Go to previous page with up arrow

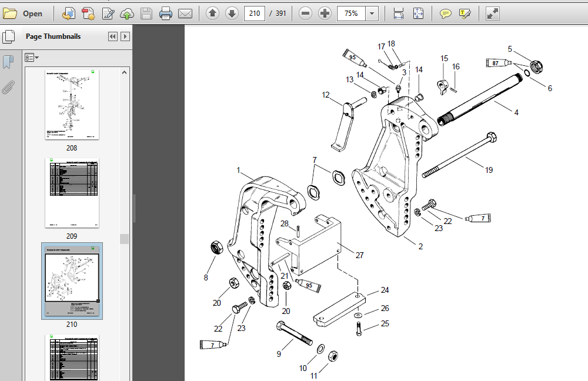(x=213, y=14)
